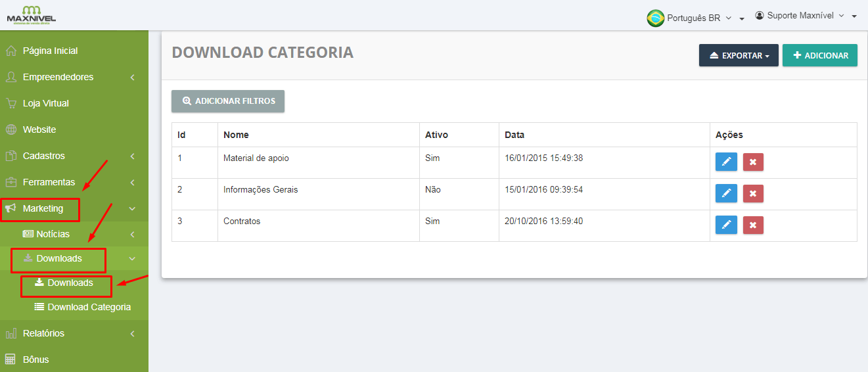Screen dimensions: 868x372
Task: Collapse the Marketing sidebar section
Action: [x=43, y=208]
